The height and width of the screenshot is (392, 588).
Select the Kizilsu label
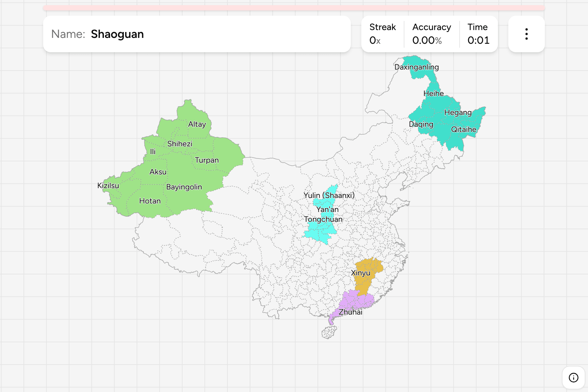tap(108, 186)
